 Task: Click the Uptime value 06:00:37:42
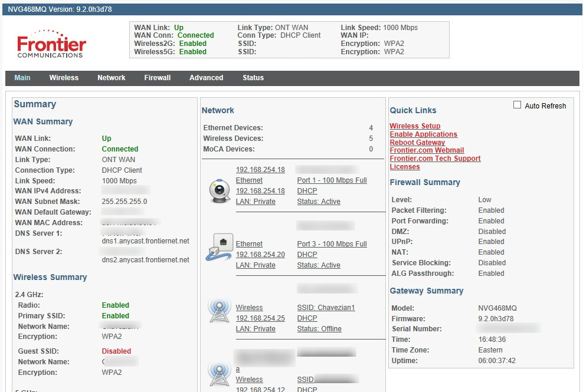point(497,360)
